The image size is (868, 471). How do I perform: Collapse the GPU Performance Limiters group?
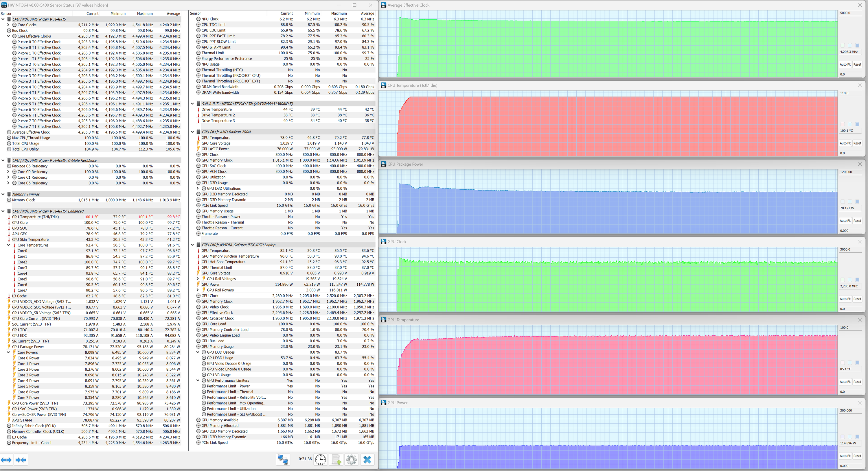(x=198, y=381)
